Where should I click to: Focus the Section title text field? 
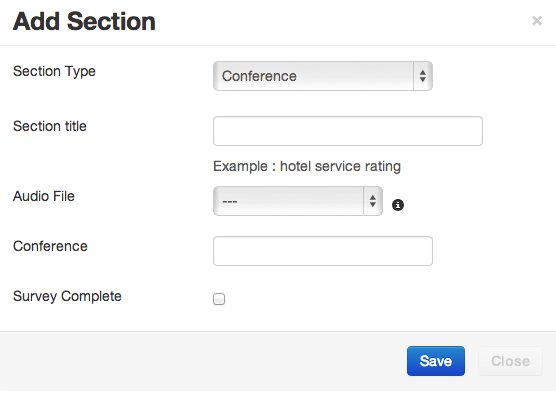[x=348, y=131]
